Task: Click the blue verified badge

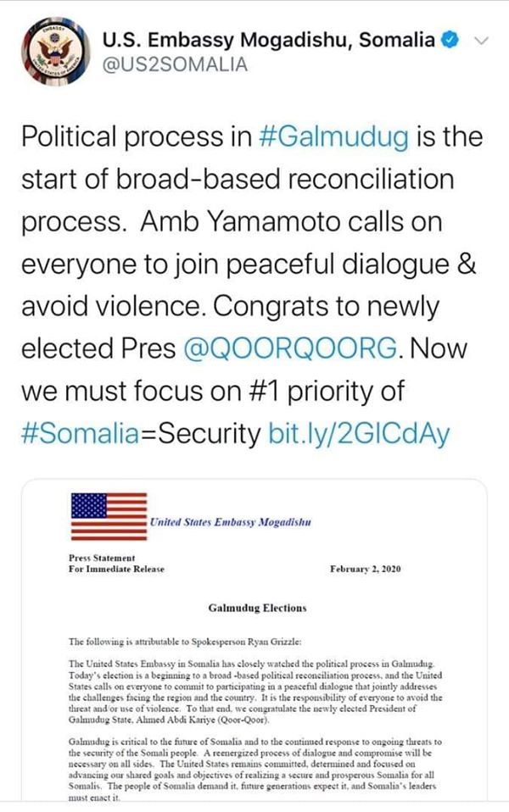Action: 450,41
